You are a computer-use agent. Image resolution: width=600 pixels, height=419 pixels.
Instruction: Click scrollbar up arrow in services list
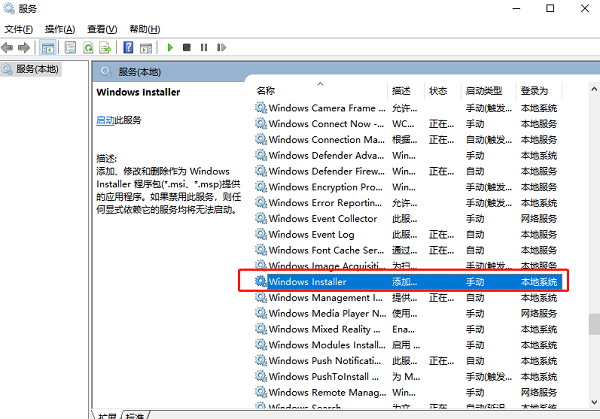pyautogui.click(x=594, y=89)
